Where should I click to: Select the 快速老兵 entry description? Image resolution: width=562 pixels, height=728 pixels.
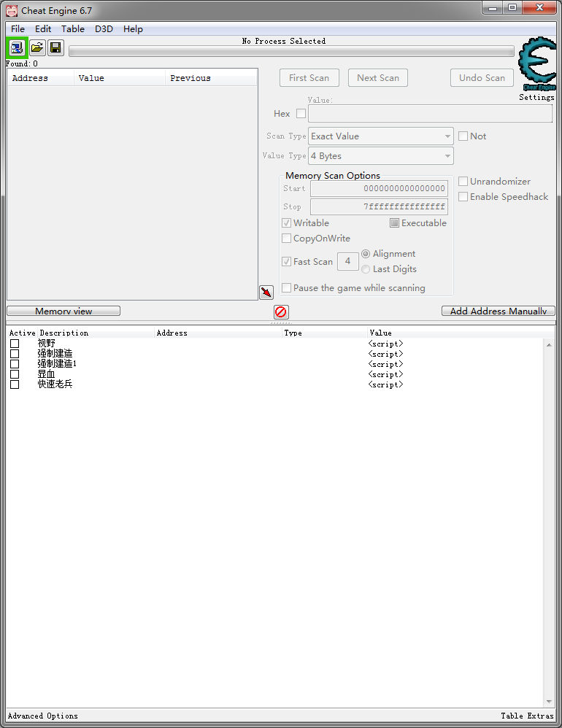[x=55, y=384]
